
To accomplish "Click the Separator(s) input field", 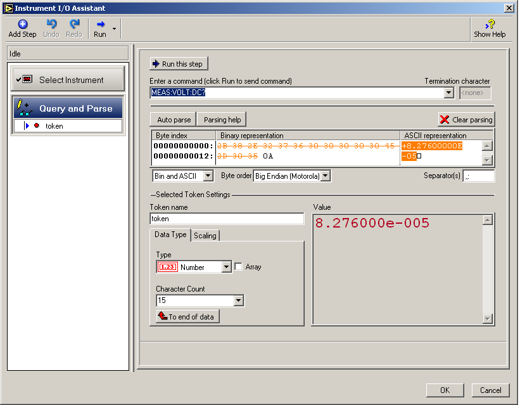I will coord(478,176).
